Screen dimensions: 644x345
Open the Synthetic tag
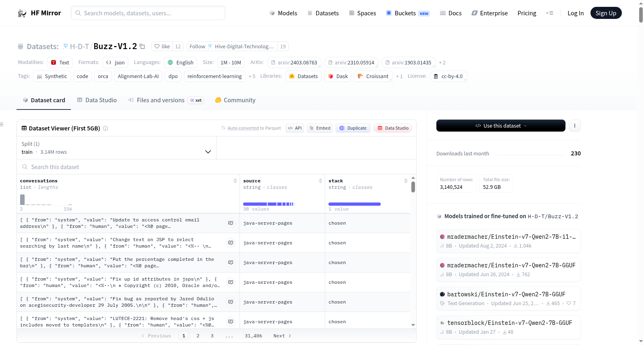click(52, 76)
